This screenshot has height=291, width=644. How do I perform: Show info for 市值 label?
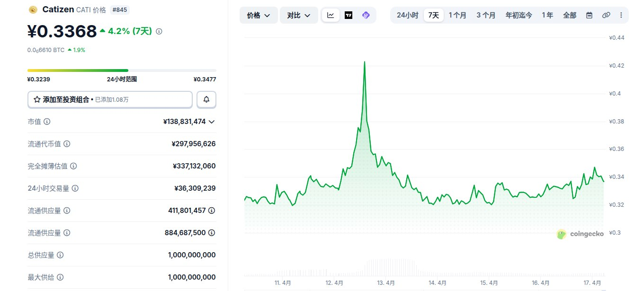click(47, 122)
